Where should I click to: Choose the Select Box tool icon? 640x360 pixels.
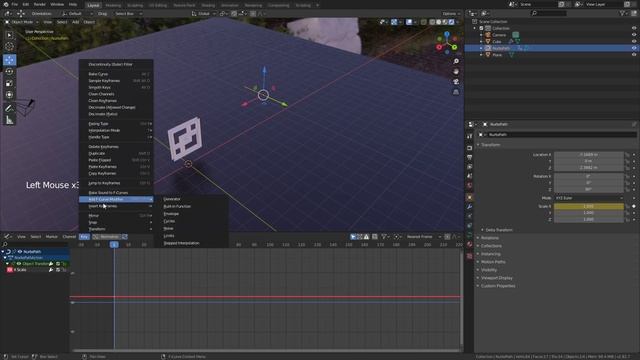coord(9,35)
